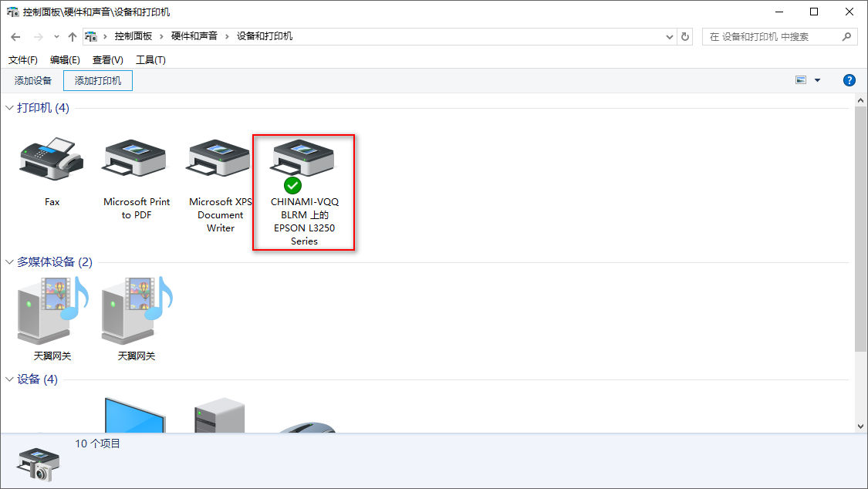Open the 文件(F) menu
The image size is (868, 489).
(22, 59)
